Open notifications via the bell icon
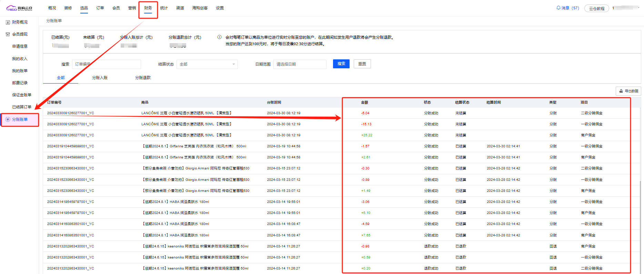The image size is (644, 274). coord(558,8)
